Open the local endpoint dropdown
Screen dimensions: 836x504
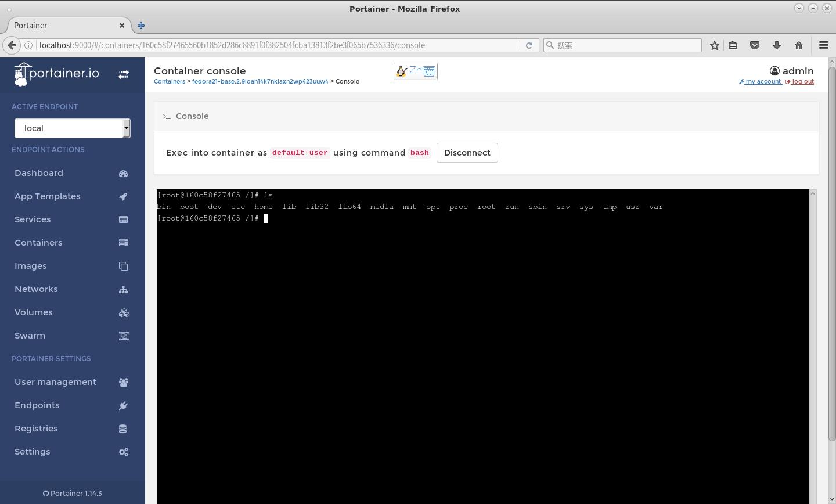point(73,128)
